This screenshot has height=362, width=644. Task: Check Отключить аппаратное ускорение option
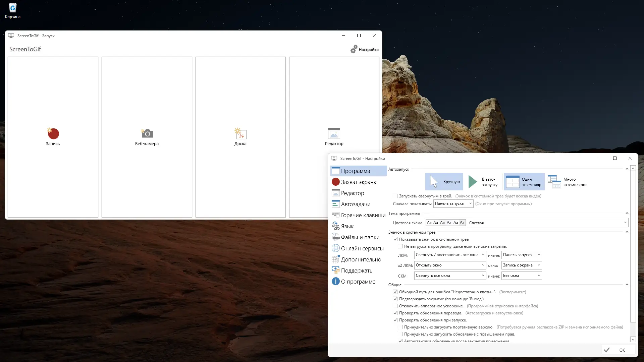(x=395, y=306)
